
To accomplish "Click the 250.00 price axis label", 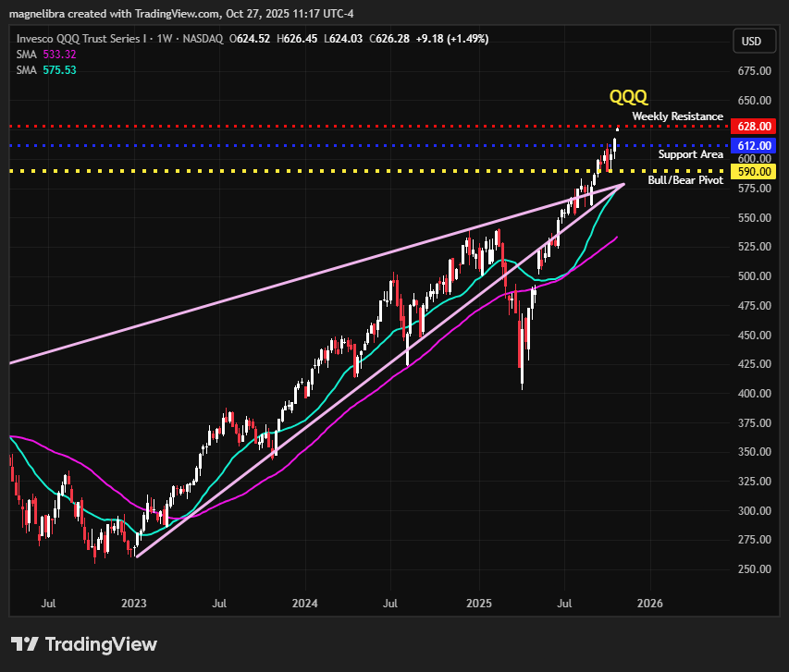I will click(x=754, y=568).
